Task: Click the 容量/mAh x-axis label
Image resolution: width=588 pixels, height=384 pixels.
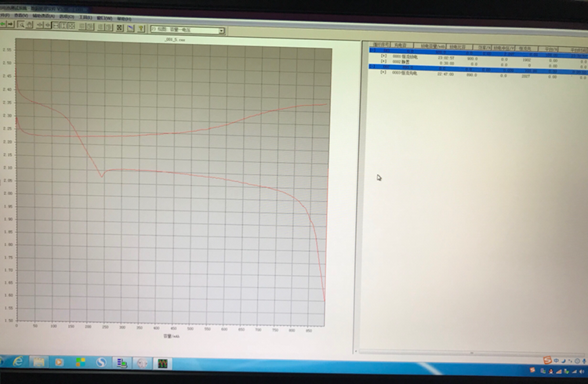Action: click(172, 336)
